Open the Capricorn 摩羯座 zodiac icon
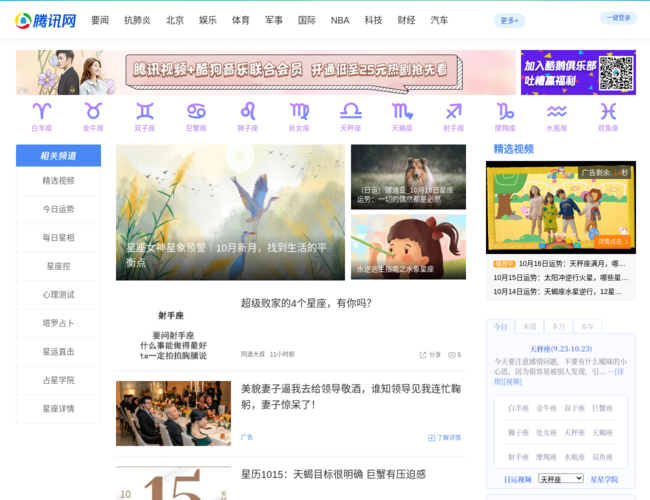This screenshot has width=650, height=500. coord(505,117)
